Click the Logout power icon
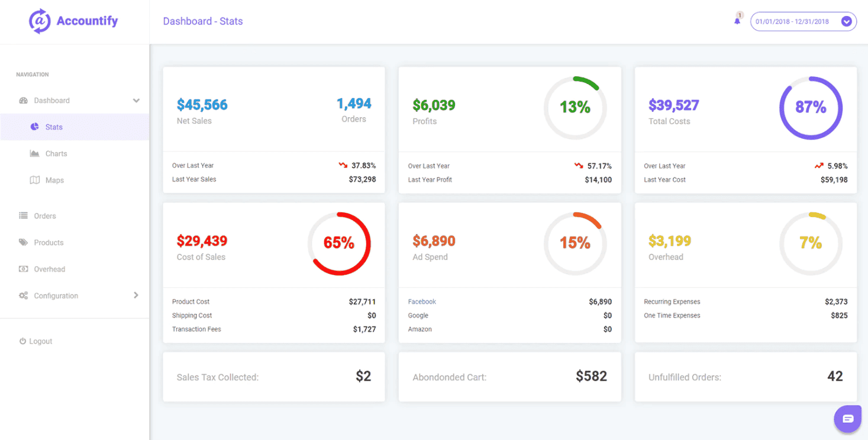Screen dimensions: 868x440 pos(22,341)
